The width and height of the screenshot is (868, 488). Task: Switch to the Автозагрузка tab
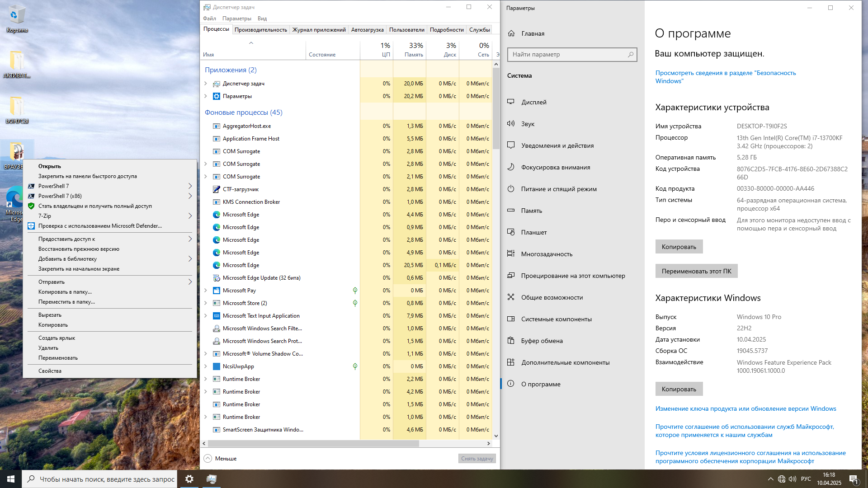pos(367,30)
